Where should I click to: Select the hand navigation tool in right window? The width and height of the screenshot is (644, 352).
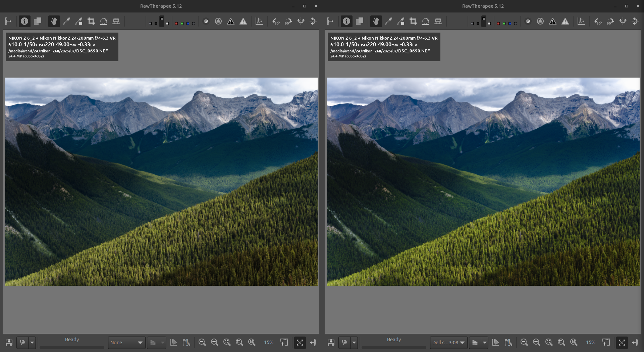click(376, 21)
